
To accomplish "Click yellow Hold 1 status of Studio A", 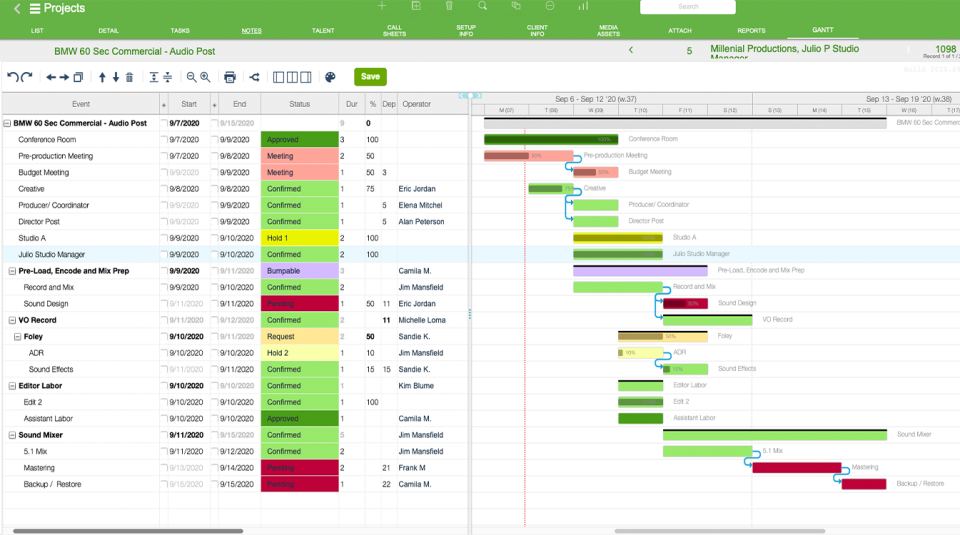I will 300,238.
